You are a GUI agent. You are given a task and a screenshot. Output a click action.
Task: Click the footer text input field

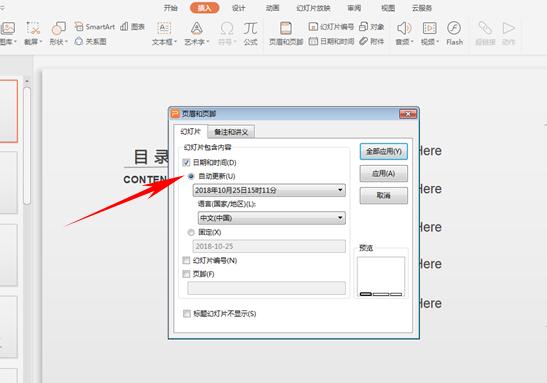pos(267,288)
